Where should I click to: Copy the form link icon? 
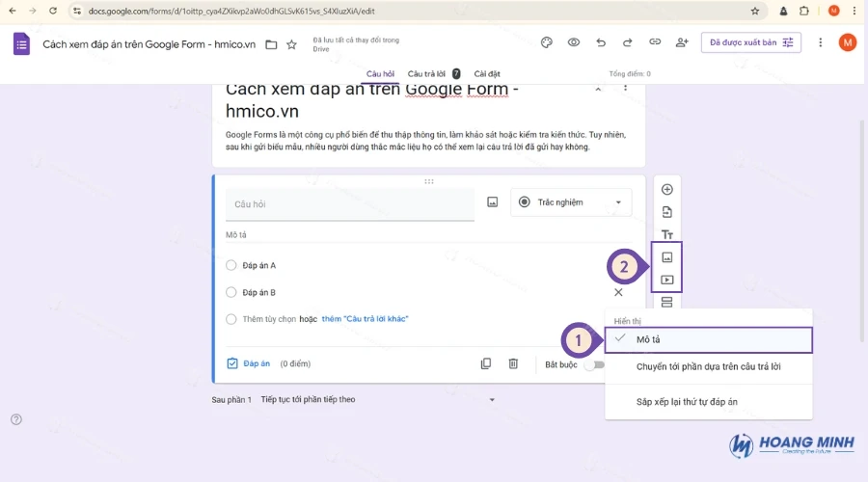tap(655, 42)
